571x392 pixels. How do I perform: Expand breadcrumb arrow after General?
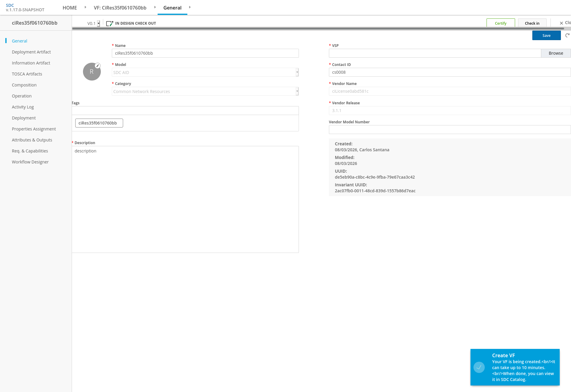[190, 7]
